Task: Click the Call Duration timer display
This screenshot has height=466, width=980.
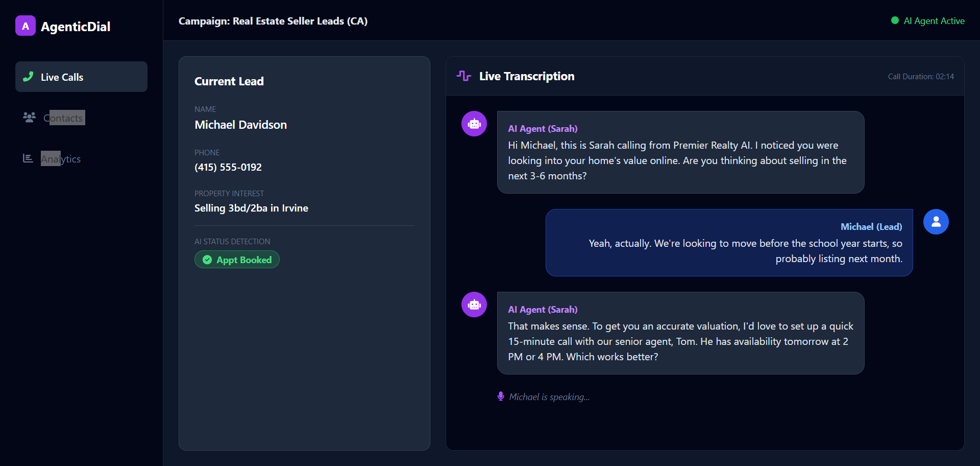Action: point(920,76)
